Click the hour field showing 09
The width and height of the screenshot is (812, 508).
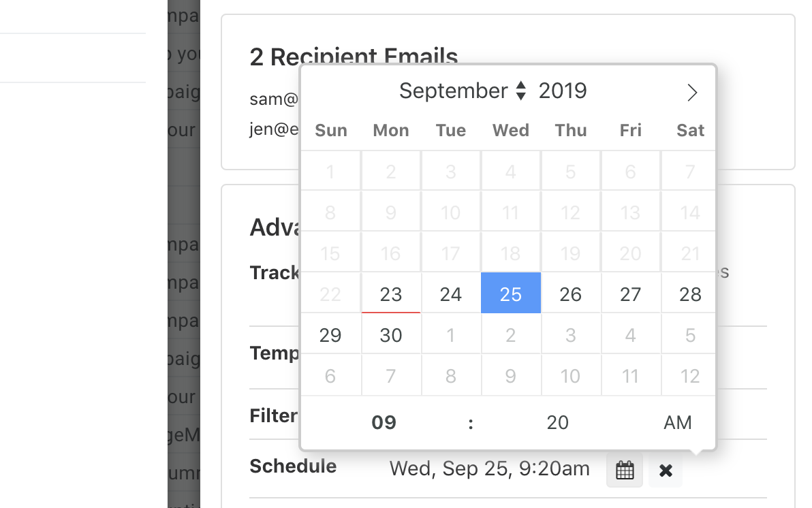pos(384,423)
